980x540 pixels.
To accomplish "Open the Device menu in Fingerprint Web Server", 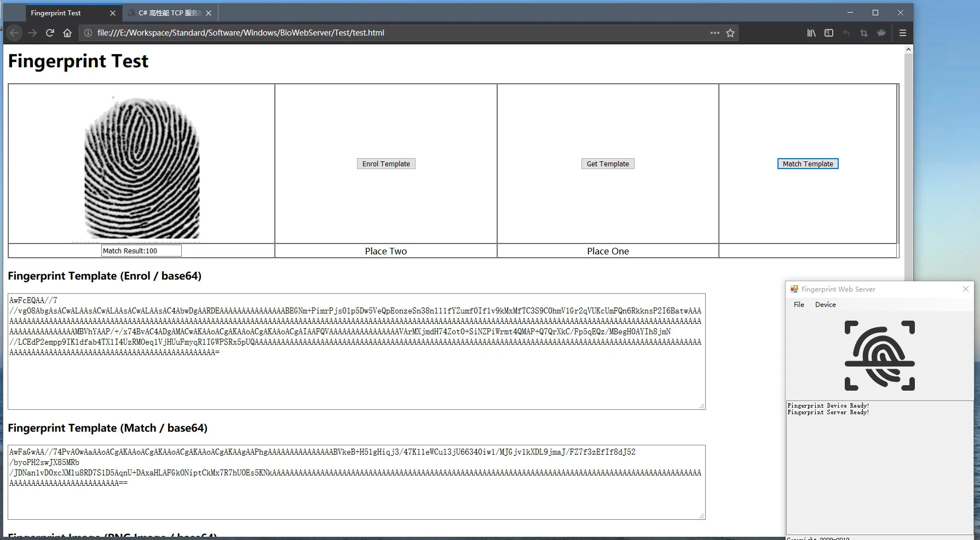I will pos(825,305).
